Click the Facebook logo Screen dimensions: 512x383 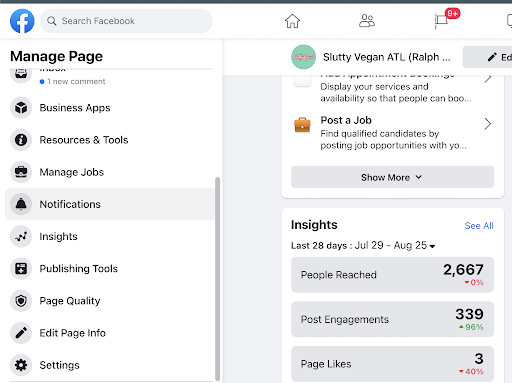[x=22, y=21]
